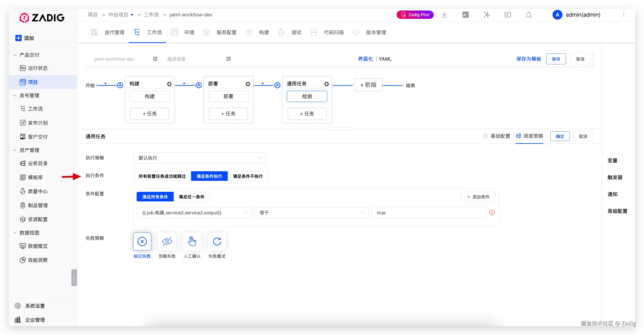Open settings gear of 构建 stage
The height and width of the screenshot is (335, 644).
[x=169, y=84]
